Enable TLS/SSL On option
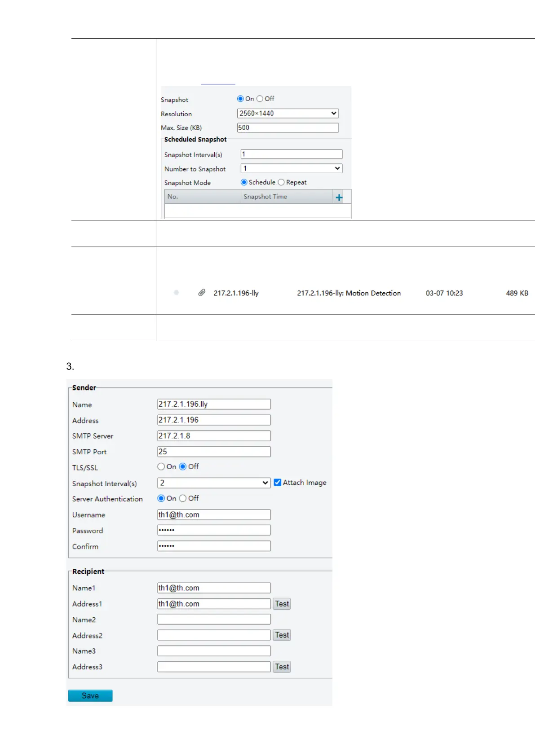This screenshot has width=535, height=756. click(161, 467)
